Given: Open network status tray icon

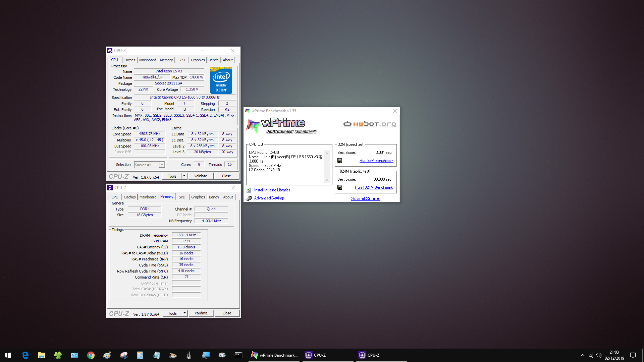Looking at the screenshot, I should click(591, 355).
